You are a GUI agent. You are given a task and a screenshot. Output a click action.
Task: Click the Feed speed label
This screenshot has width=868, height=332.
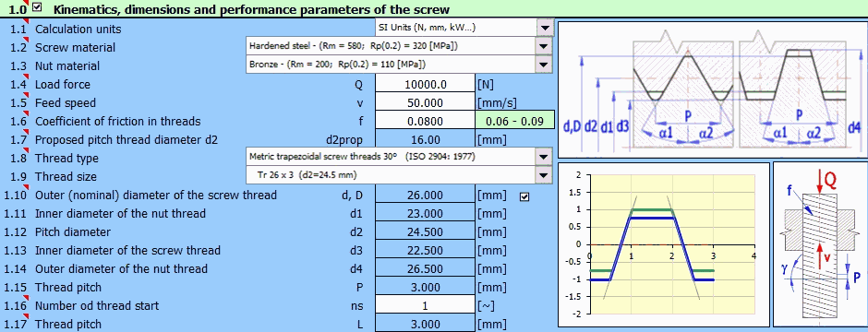[x=66, y=102]
